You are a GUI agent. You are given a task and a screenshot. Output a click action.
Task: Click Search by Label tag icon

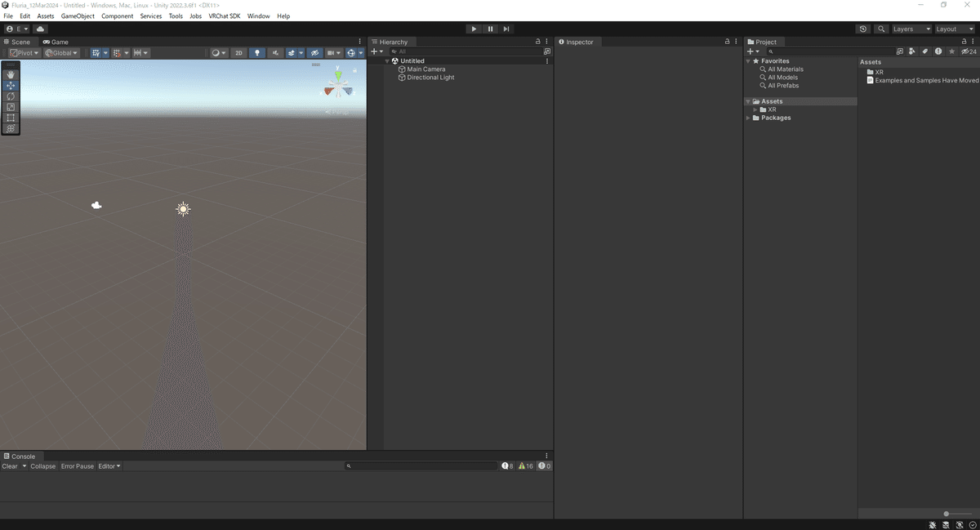[925, 51]
